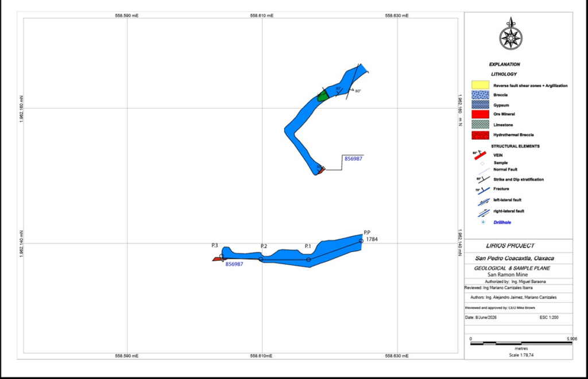Click the red ore patch at the upper tunnel's end
The image size is (588, 379).
[x=322, y=170]
